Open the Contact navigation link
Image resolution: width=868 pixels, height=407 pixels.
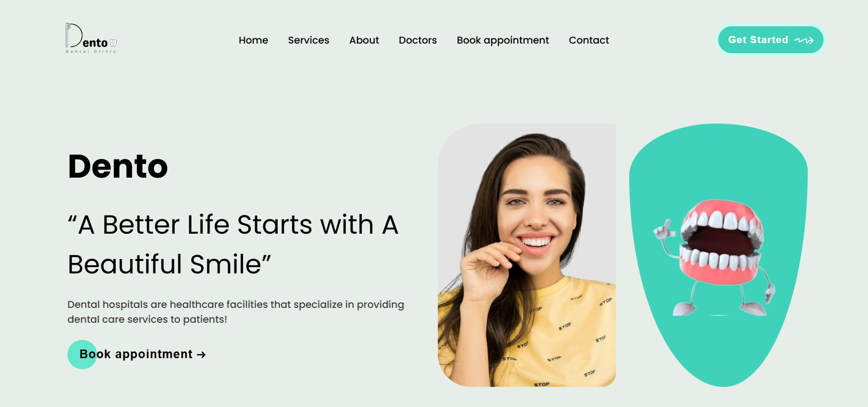pyautogui.click(x=589, y=40)
